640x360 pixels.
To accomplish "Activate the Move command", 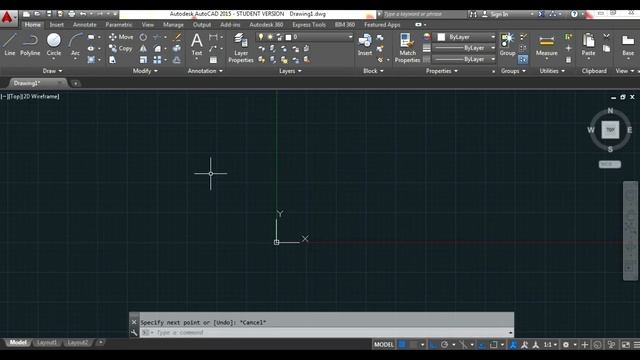I will [121, 37].
